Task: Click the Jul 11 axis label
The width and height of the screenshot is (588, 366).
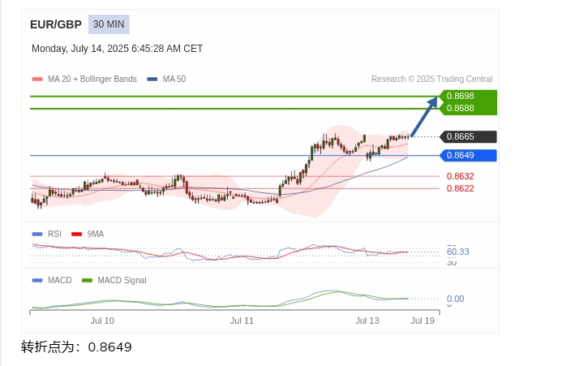Action: click(242, 321)
